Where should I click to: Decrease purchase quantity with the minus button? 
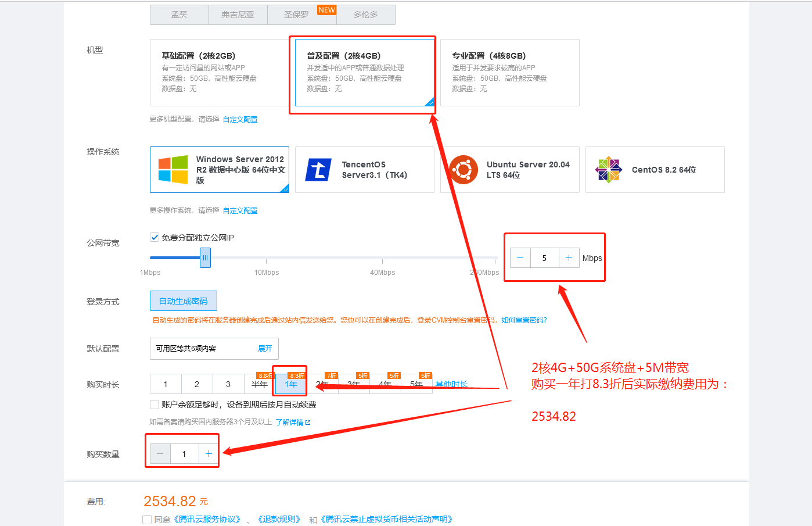click(x=160, y=453)
